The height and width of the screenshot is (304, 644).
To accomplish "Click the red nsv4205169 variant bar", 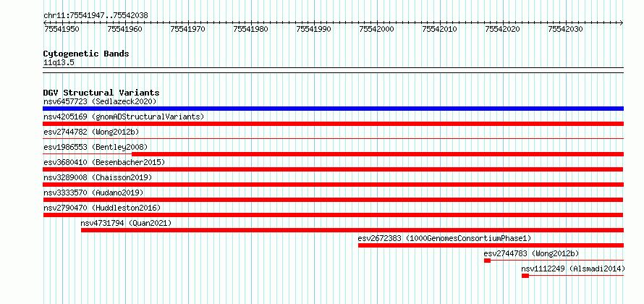I will tap(333, 124).
